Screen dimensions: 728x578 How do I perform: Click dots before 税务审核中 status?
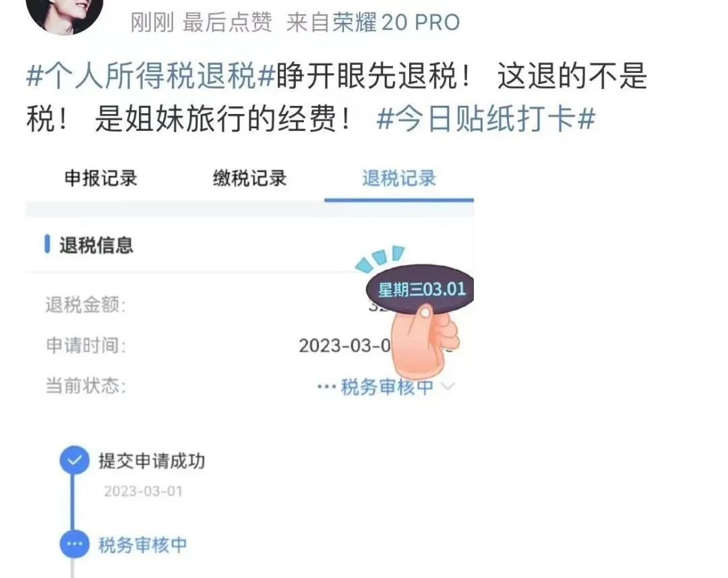(326, 386)
